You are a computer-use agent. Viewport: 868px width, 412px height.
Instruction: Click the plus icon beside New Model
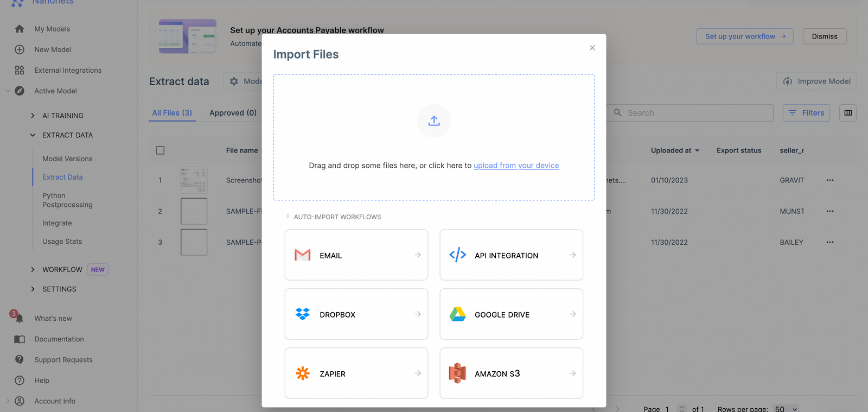(x=20, y=49)
